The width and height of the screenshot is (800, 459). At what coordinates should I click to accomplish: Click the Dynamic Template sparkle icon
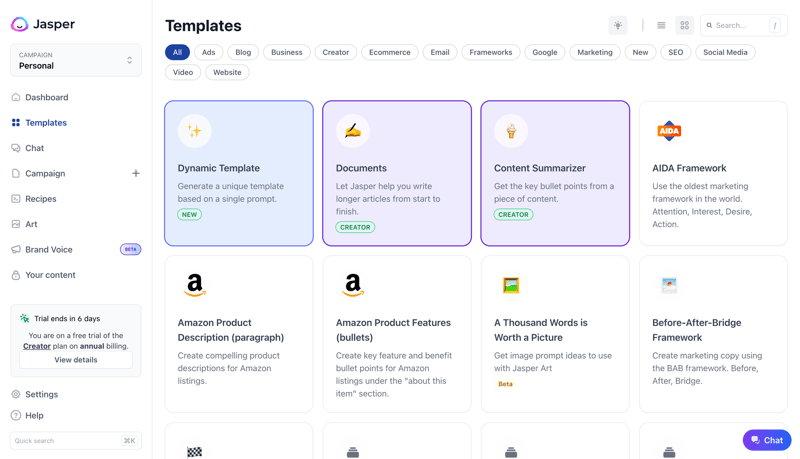[194, 131]
